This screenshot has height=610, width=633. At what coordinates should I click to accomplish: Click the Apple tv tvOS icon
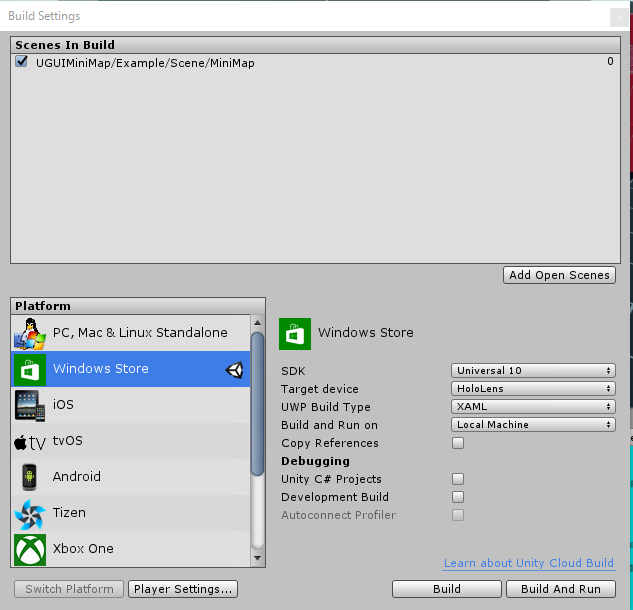[30, 442]
